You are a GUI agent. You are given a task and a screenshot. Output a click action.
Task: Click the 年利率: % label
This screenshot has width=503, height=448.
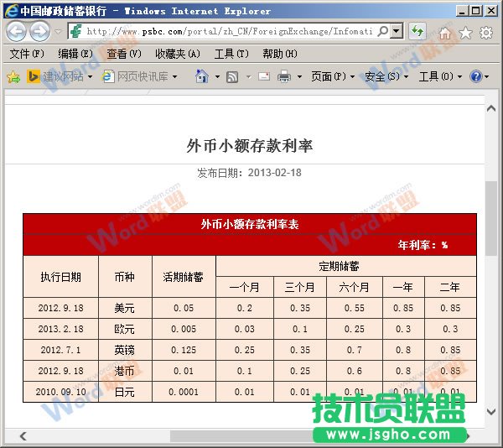point(423,245)
